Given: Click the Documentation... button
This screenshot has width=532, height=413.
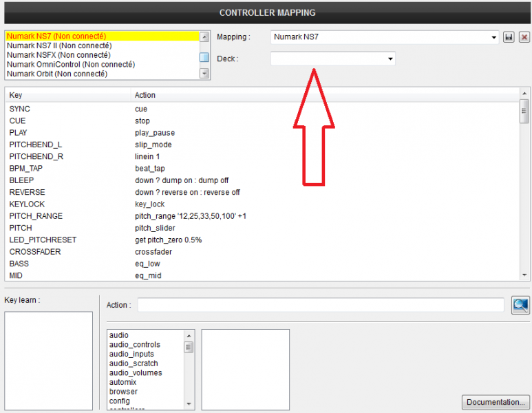Looking at the screenshot, I should pyautogui.click(x=496, y=402).
